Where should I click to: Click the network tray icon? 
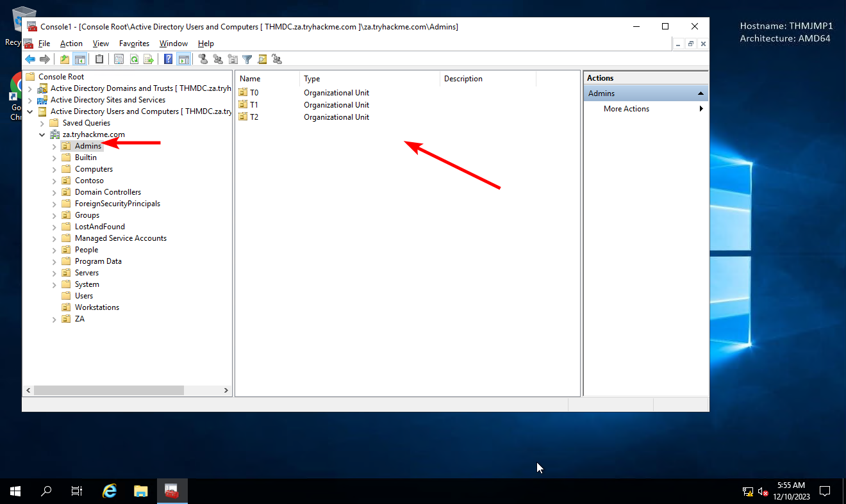[x=748, y=492]
